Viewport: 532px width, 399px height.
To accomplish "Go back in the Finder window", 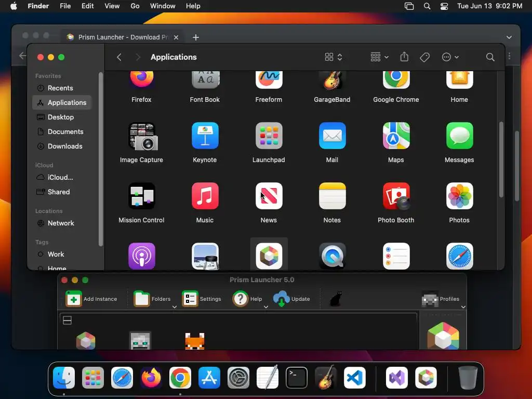I will (119, 57).
